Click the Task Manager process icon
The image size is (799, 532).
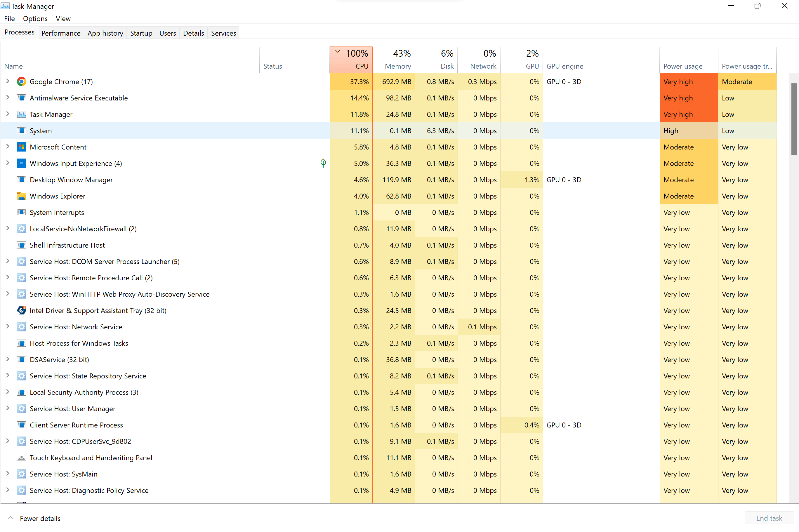[x=21, y=114]
